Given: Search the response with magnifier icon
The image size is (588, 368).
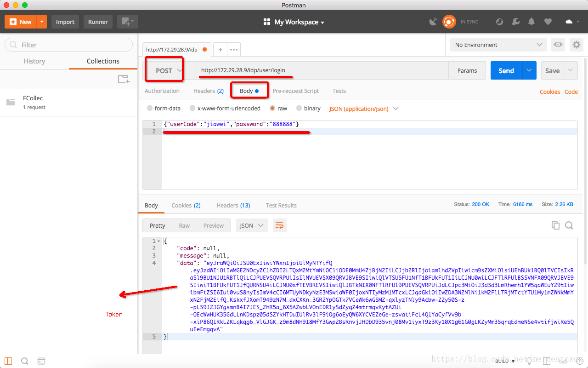Looking at the screenshot, I should (x=569, y=225).
